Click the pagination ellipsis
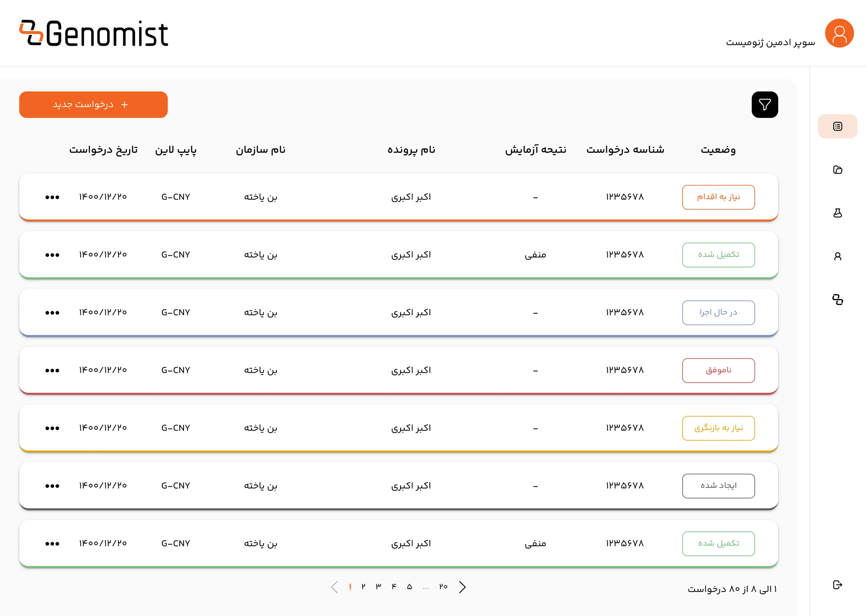Image resolution: width=866 pixels, height=616 pixels. click(425, 587)
